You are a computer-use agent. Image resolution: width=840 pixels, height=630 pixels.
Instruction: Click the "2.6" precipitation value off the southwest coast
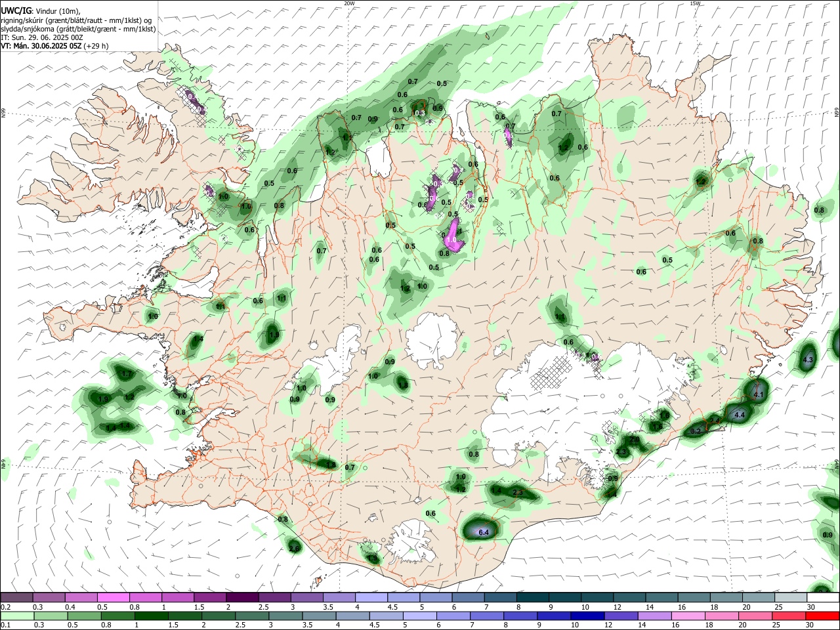294,549
